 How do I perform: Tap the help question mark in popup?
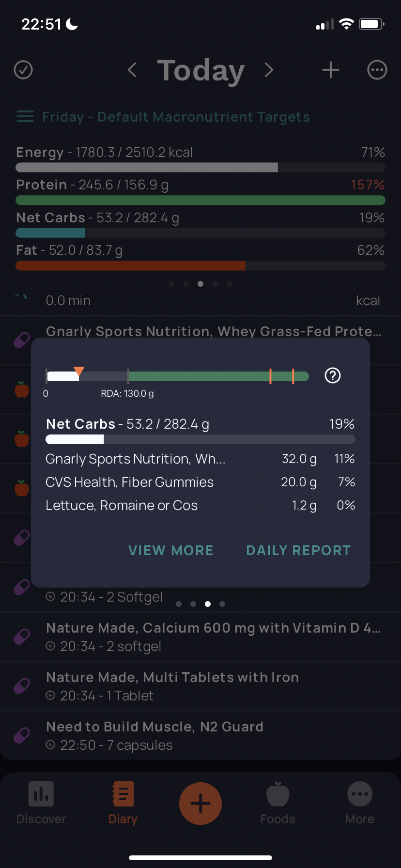tap(333, 375)
